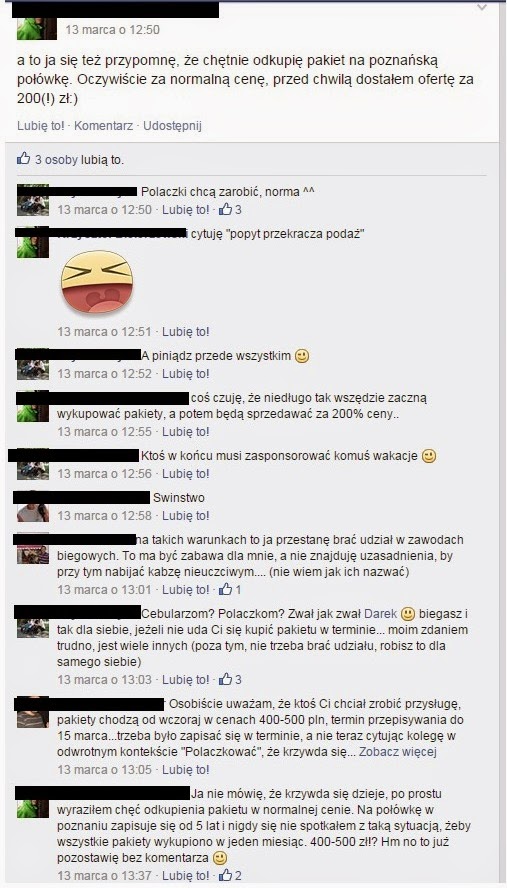Click thumbs-up icon beside '3 osoby lubią to'

click(23, 159)
